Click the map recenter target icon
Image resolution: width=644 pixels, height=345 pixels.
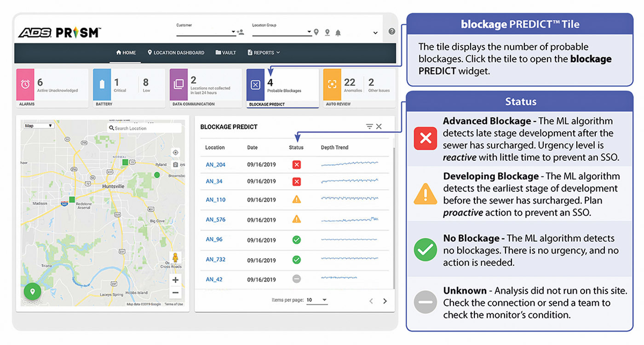click(175, 153)
